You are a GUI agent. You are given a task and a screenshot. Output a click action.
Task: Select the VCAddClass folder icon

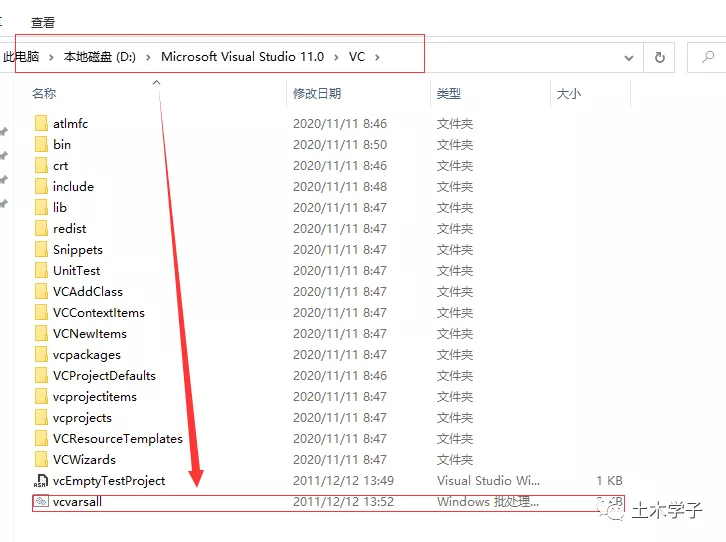(41, 292)
